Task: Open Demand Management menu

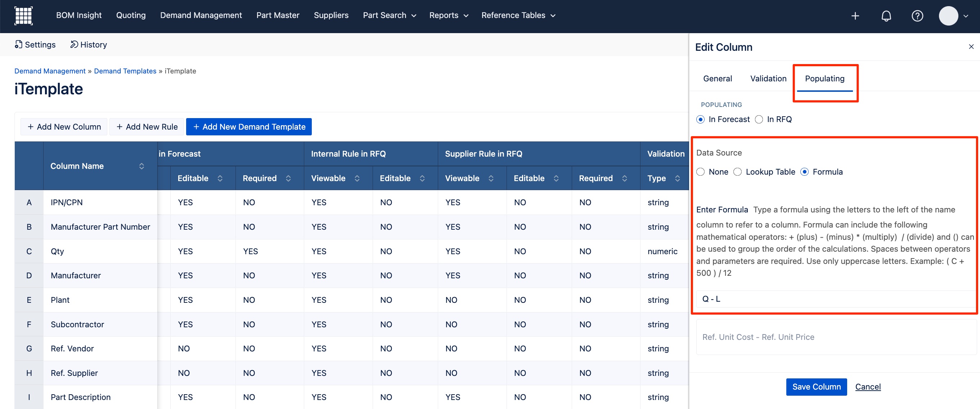Action: point(201,15)
